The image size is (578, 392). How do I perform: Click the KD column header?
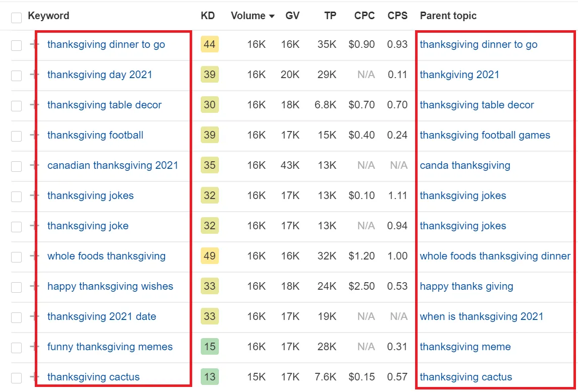207,16
